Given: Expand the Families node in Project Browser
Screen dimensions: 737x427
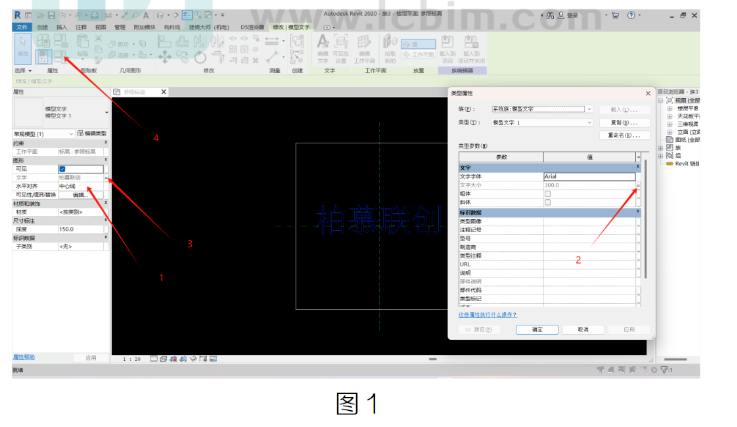Looking at the screenshot, I should (x=661, y=148).
